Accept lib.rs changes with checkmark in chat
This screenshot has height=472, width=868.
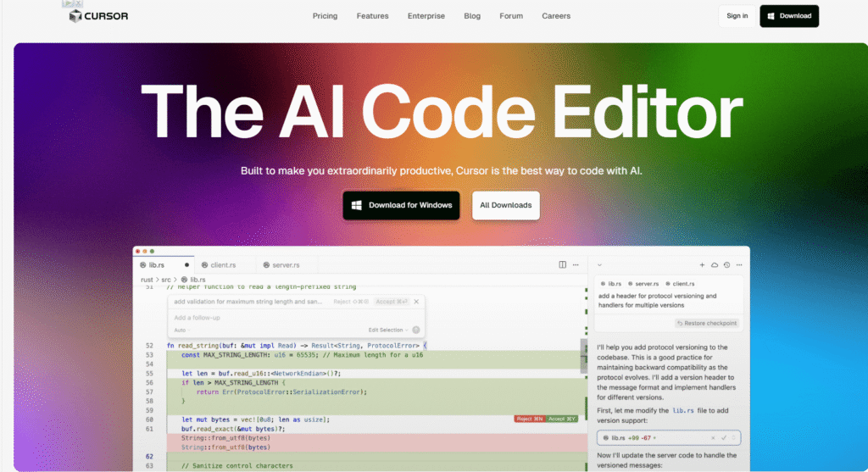724,438
